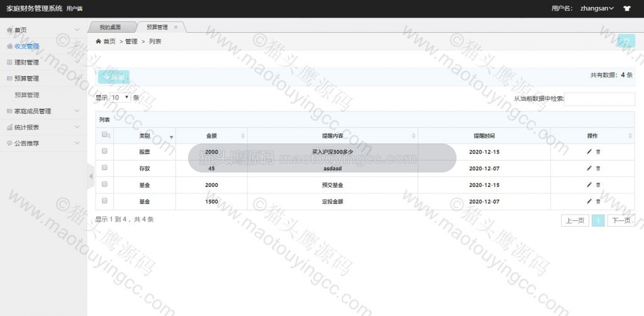Delete the 存款 row using its trash icon
This screenshot has width=644, height=316.
598,168
